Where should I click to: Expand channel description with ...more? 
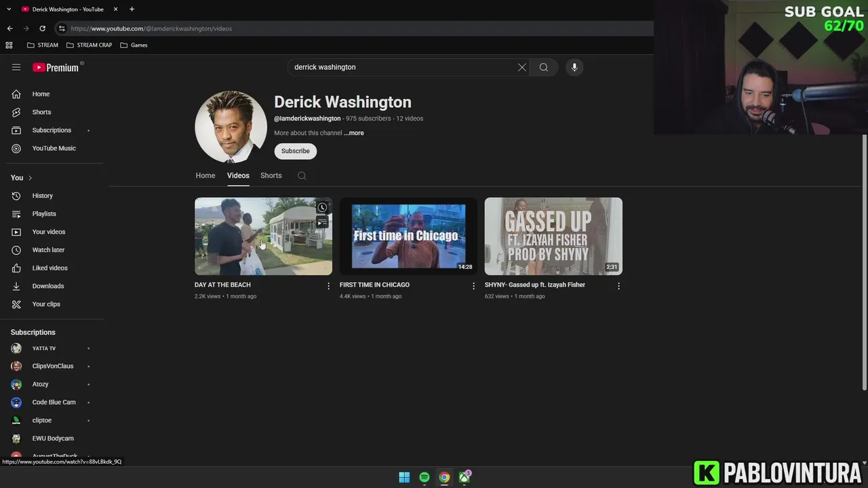tap(354, 133)
